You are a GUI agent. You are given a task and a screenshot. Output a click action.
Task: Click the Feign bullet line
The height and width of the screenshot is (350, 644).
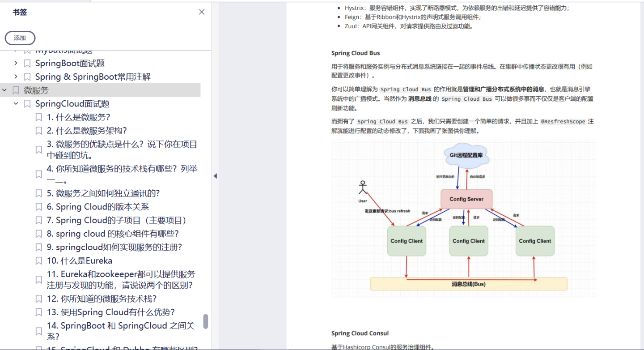(x=412, y=17)
